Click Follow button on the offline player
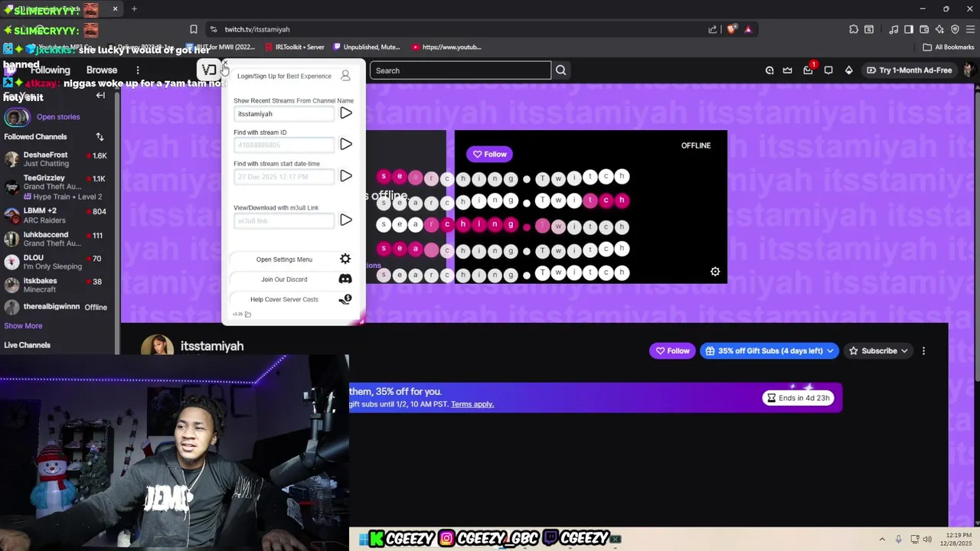 tap(489, 154)
